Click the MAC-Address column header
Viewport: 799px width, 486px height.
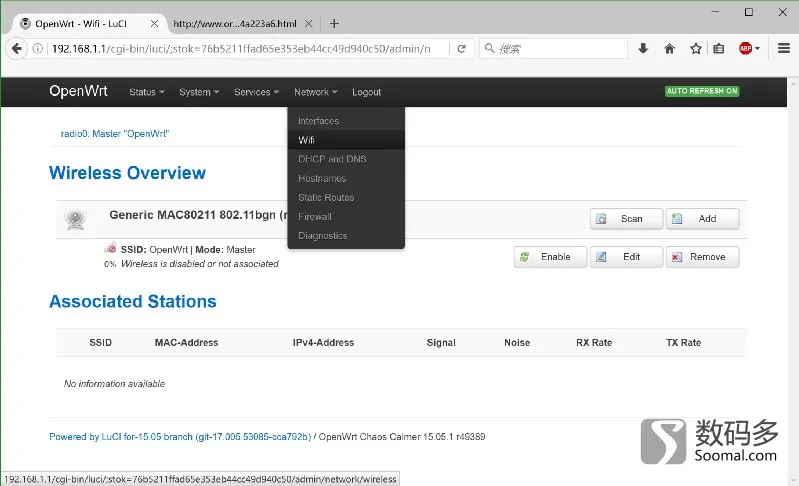coord(187,343)
